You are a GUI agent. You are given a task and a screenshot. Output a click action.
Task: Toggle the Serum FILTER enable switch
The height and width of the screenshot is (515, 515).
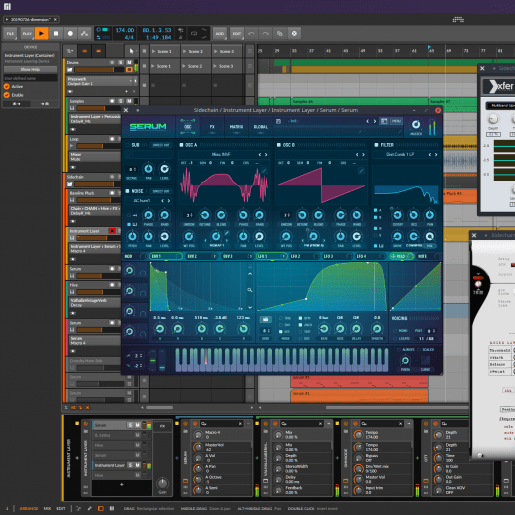tap(376, 145)
